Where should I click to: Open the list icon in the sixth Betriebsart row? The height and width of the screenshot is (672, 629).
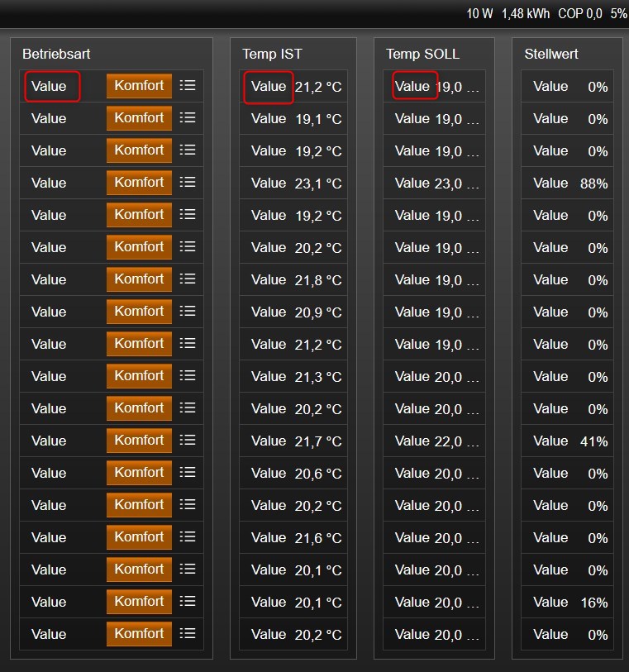point(188,246)
